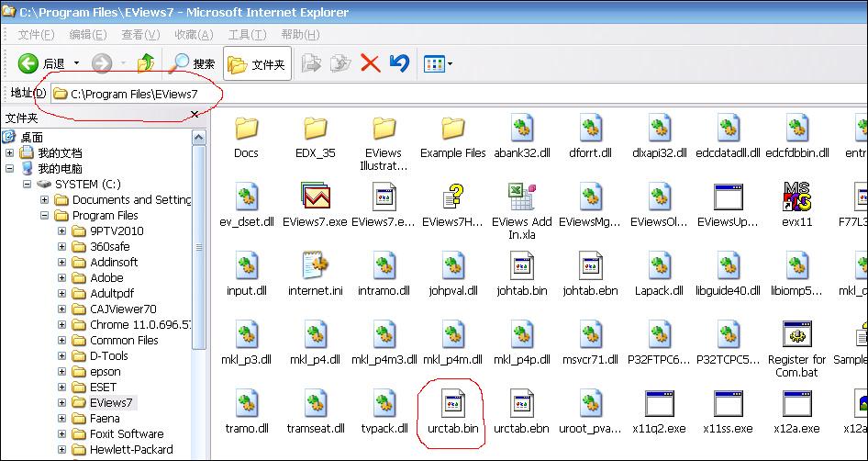Open the 文件(F) menu
The height and width of the screenshot is (461, 868).
coord(36,35)
